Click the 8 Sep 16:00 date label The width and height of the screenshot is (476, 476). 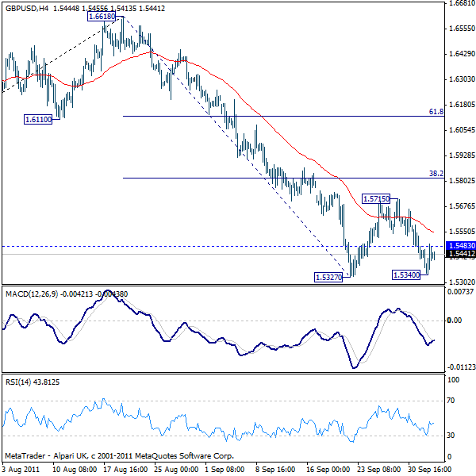point(275,470)
